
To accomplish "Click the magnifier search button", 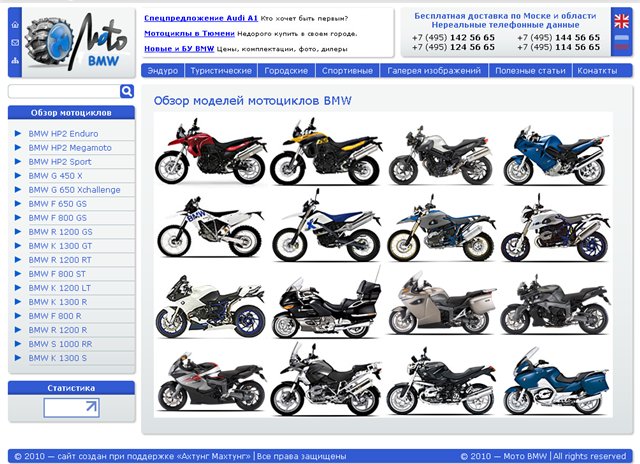I will click(127, 91).
